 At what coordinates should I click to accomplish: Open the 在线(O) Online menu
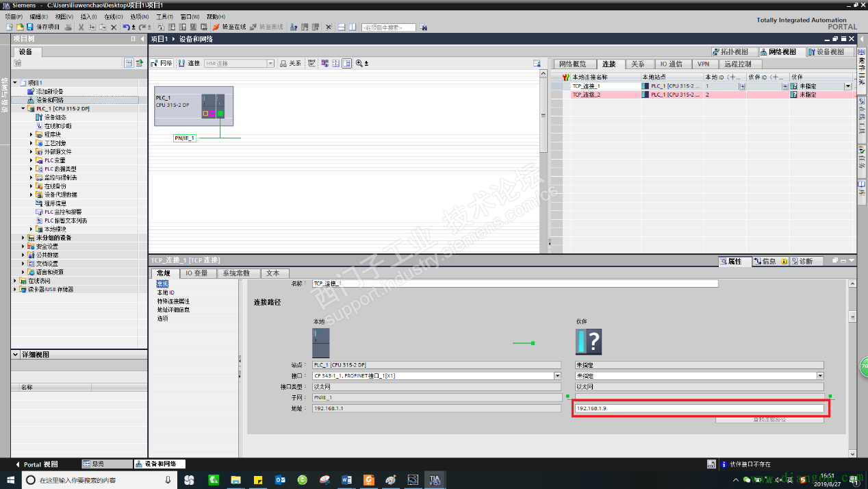113,16
